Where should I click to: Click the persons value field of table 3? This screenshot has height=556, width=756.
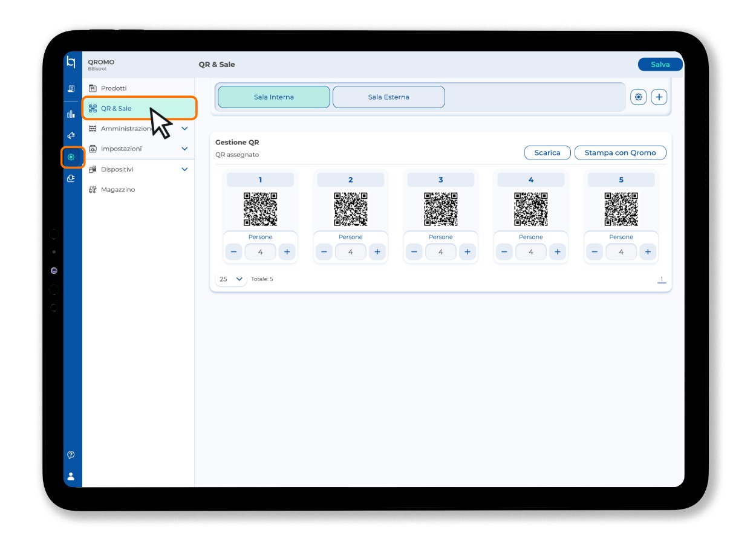(441, 252)
